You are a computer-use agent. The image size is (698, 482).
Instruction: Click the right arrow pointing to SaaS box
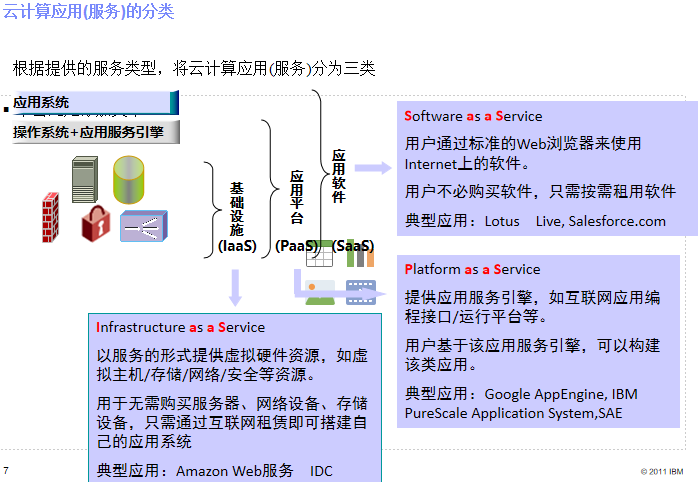[x=372, y=167]
